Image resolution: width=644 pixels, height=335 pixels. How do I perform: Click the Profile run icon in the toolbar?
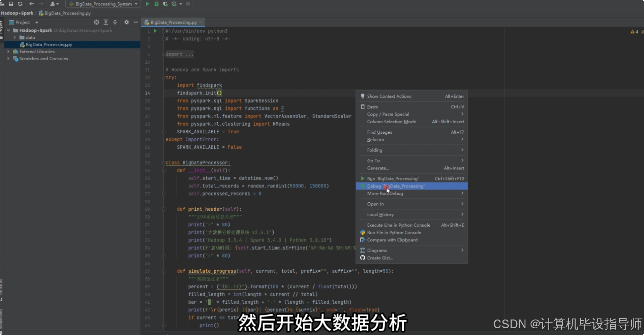pyautogui.click(x=174, y=4)
